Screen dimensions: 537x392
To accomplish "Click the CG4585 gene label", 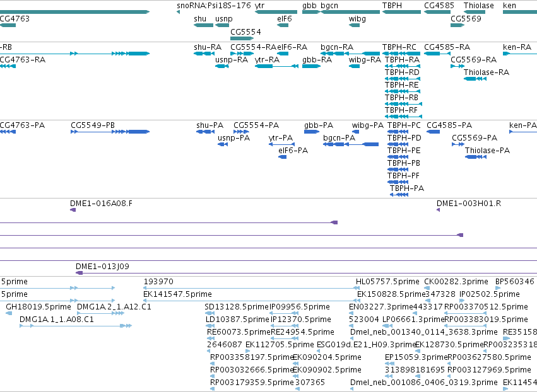I will coord(439,6).
